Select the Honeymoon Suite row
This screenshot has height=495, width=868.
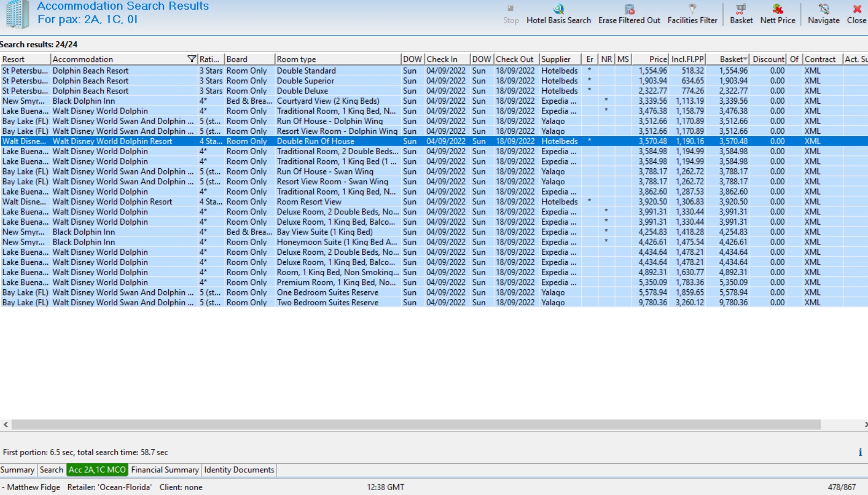434,242
